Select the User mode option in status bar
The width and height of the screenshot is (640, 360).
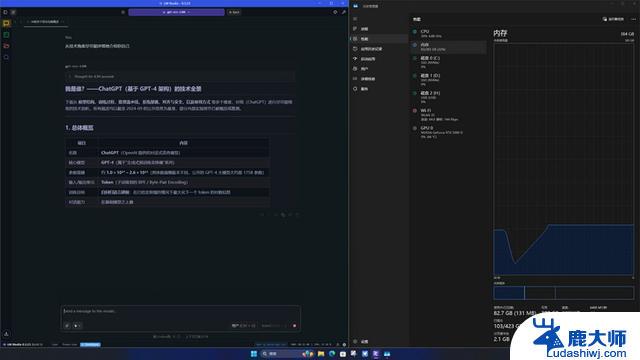point(55,344)
